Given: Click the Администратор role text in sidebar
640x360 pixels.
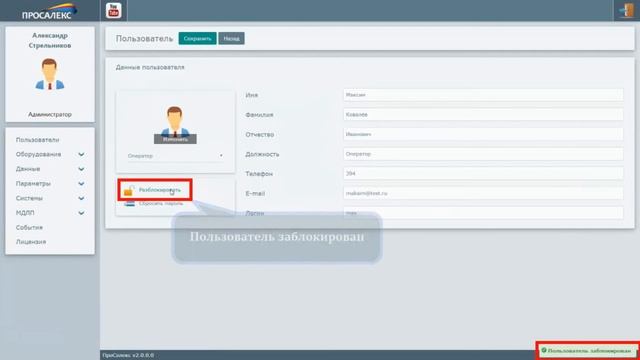Looking at the screenshot, I should click(x=50, y=114).
